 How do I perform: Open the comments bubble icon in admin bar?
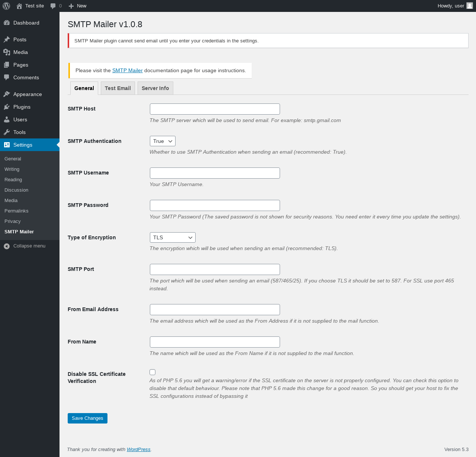pos(53,6)
